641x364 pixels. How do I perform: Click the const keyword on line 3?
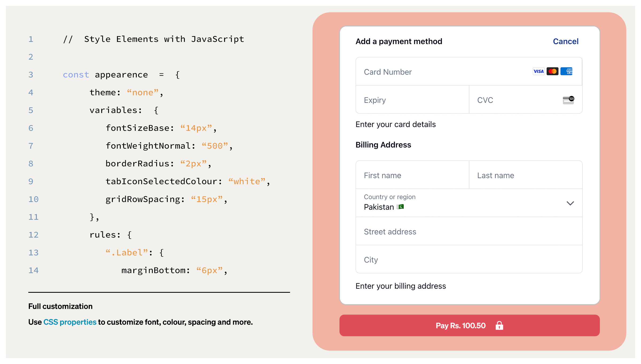point(76,75)
